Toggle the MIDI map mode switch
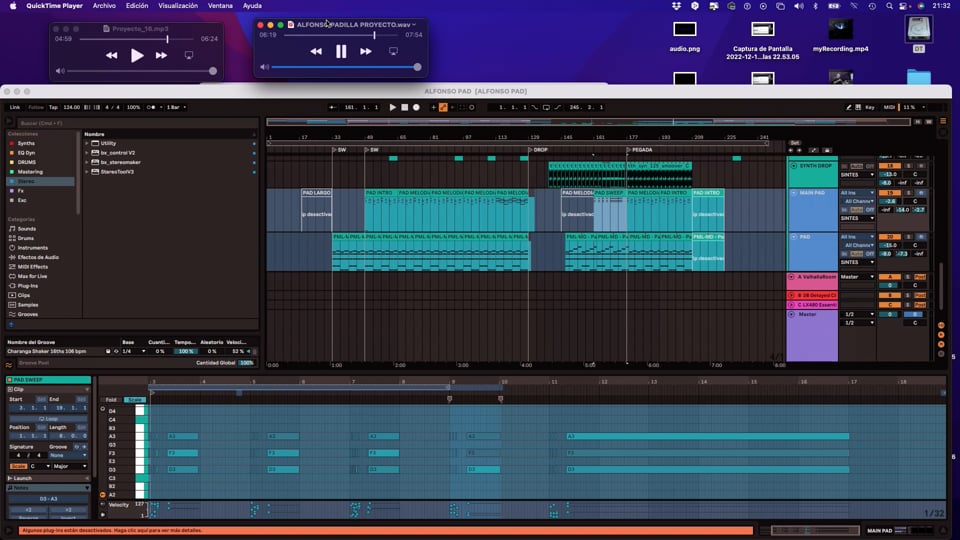Image resolution: width=960 pixels, height=540 pixels. click(889, 107)
